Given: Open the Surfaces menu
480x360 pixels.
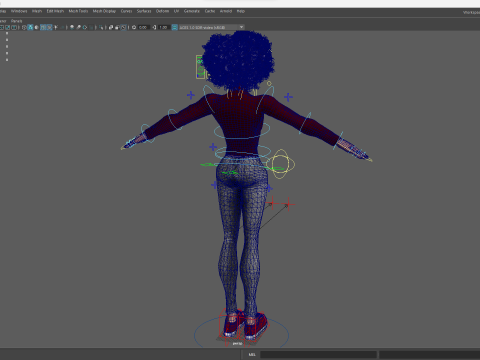Looking at the screenshot, I should click(x=144, y=11).
